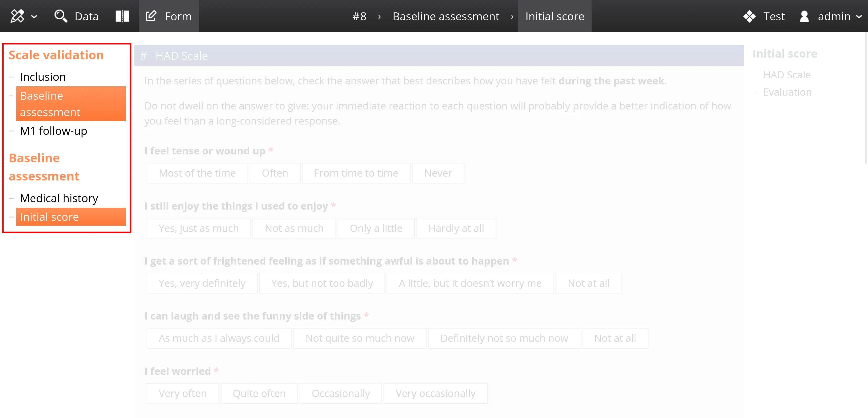Select 'Not quite so much now' answer
The image size is (868, 418).
tap(360, 338)
